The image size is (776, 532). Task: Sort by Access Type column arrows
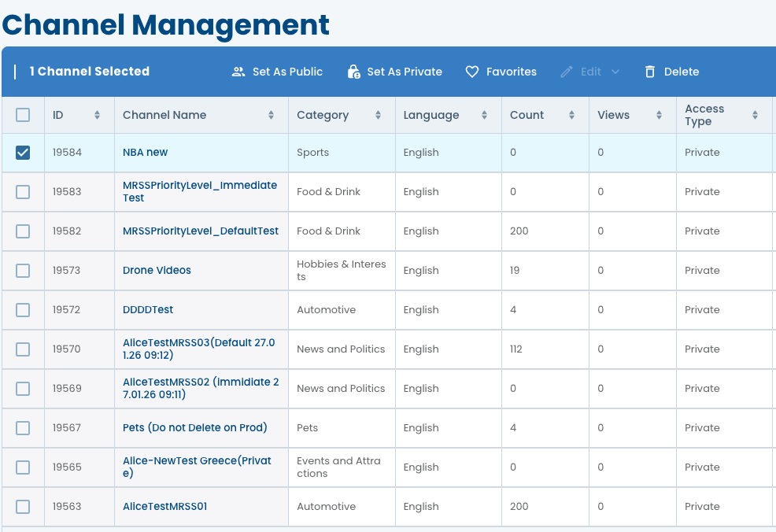click(x=755, y=115)
